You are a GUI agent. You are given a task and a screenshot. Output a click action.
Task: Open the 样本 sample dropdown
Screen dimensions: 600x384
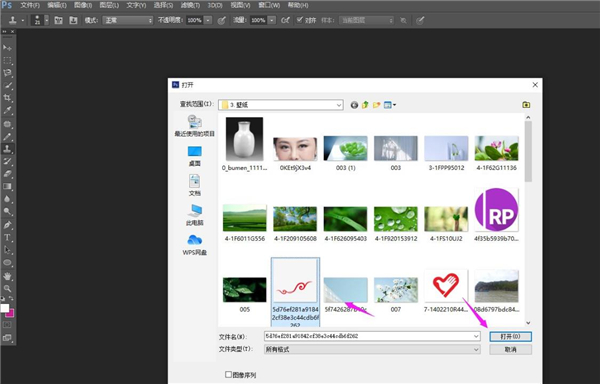click(366, 21)
